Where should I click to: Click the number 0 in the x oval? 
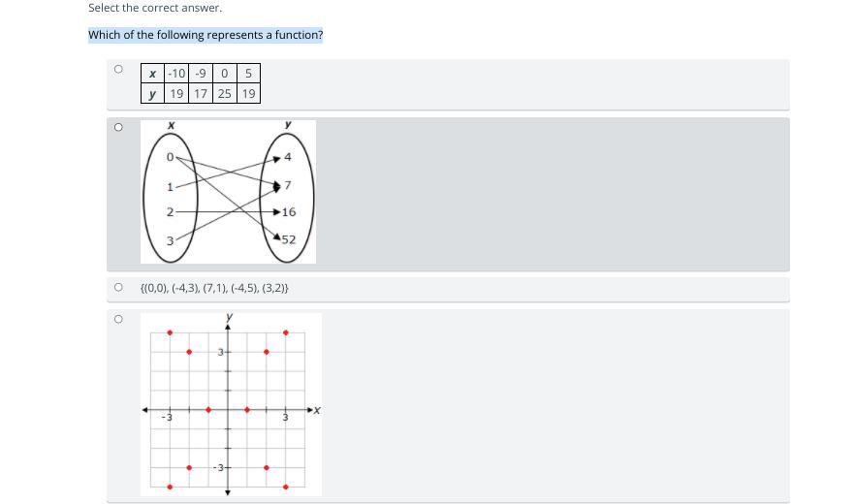[170, 157]
